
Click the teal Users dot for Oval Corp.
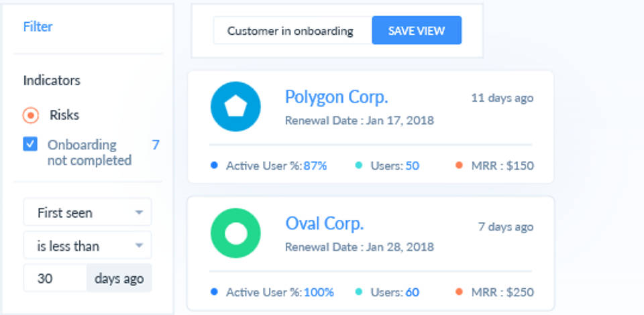pos(359,292)
